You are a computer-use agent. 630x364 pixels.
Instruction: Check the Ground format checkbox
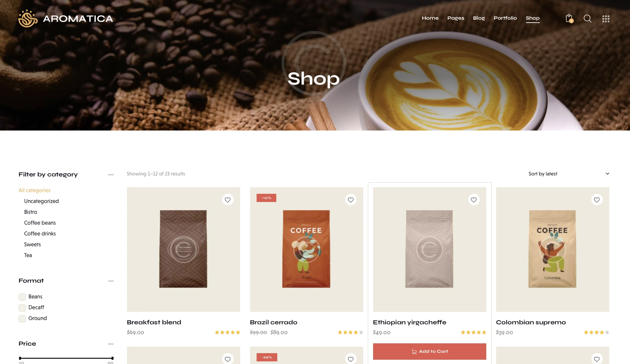tap(22, 319)
